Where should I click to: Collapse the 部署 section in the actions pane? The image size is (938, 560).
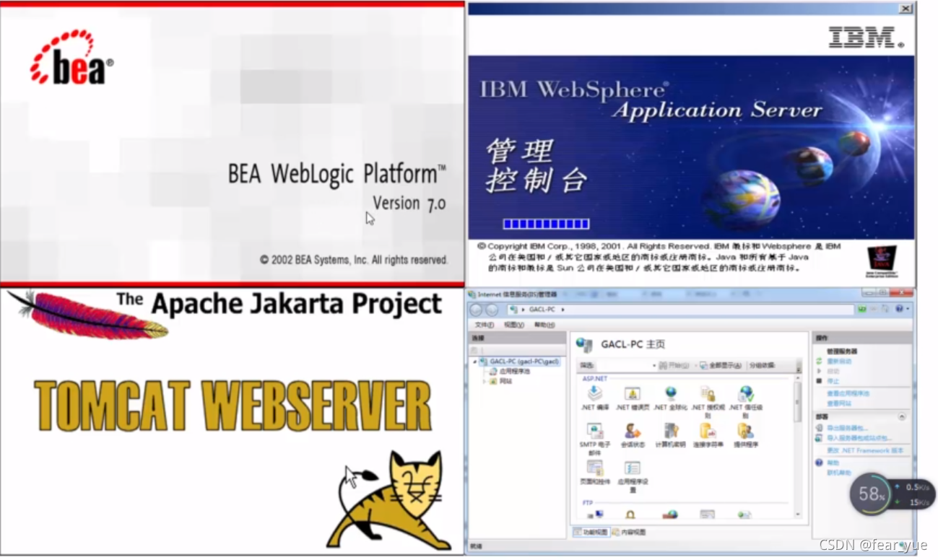(x=901, y=415)
